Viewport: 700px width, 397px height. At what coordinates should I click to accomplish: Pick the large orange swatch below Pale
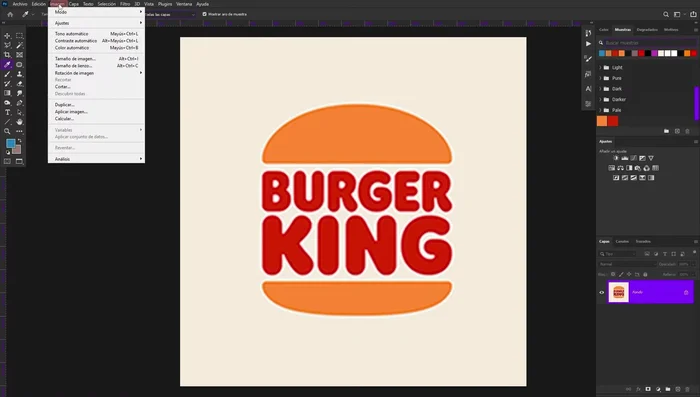[602, 121]
